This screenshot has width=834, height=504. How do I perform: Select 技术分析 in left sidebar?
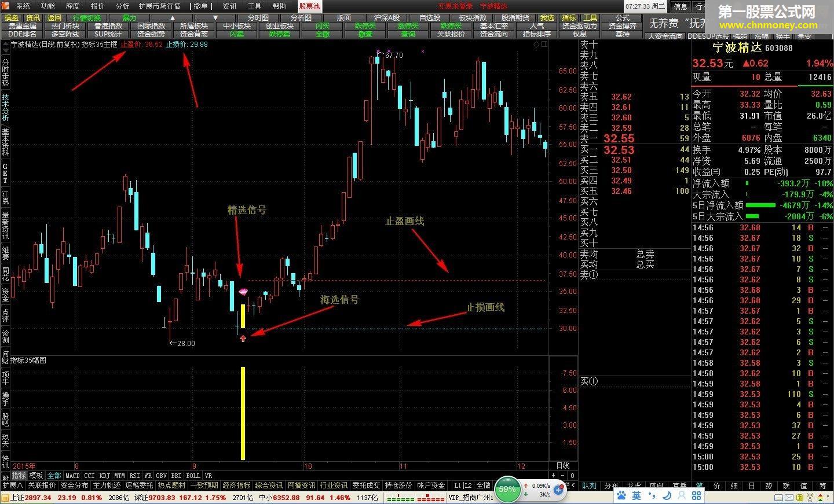(x=5, y=106)
